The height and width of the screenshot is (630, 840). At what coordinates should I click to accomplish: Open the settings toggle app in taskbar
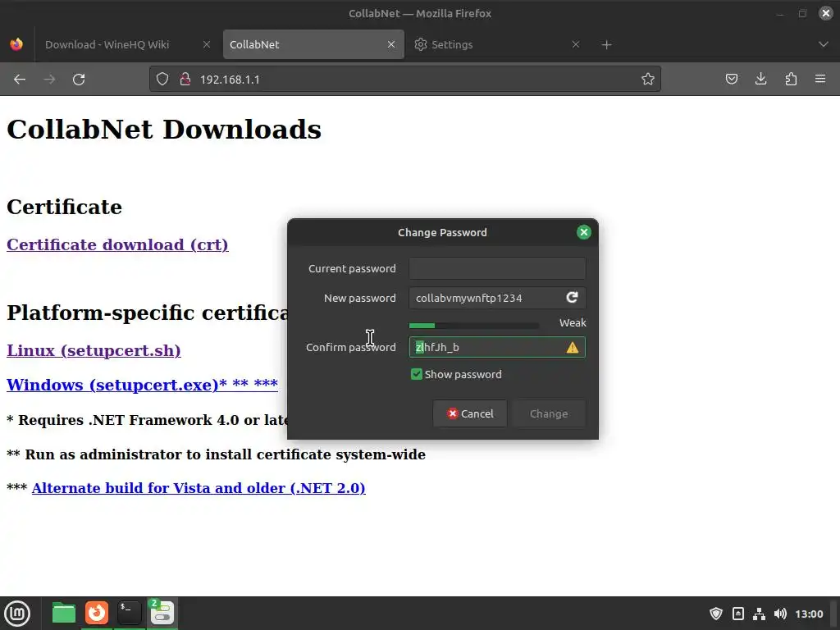point(162,614)
